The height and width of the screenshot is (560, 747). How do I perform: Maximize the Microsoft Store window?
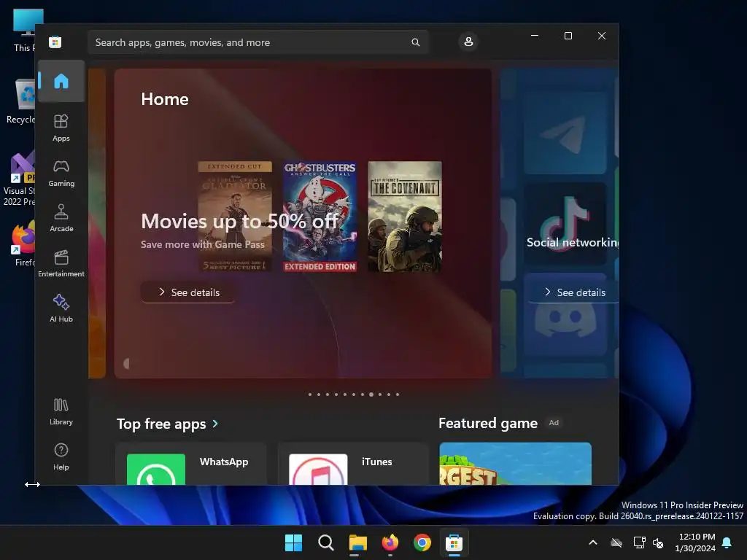pos(568,36)
